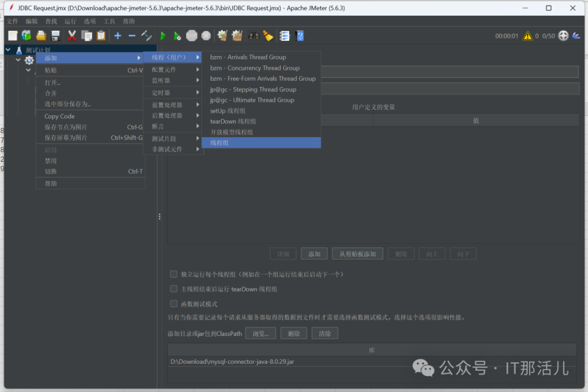This screenshot has height=392, width=588.
Task: Choose jp@gc - Ultimate Thread Group
Action: click(261, 100)
